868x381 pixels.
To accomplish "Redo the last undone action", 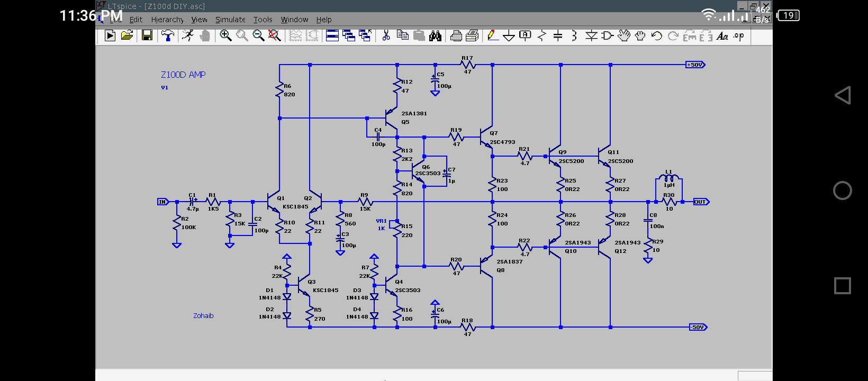I will [x=673, y=35].
